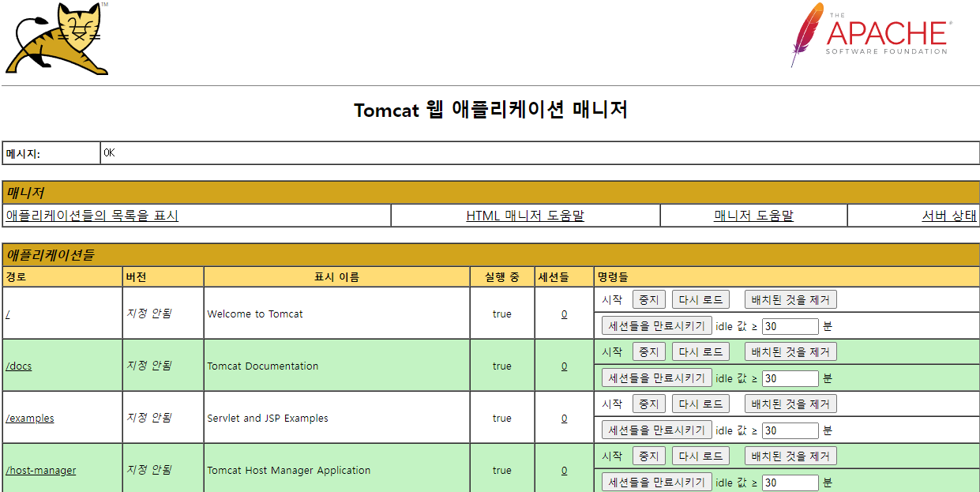Image resolution: width=980 pixels, height=492 pixels.
Task: Open the /examples path link
Action: [30, 418]
